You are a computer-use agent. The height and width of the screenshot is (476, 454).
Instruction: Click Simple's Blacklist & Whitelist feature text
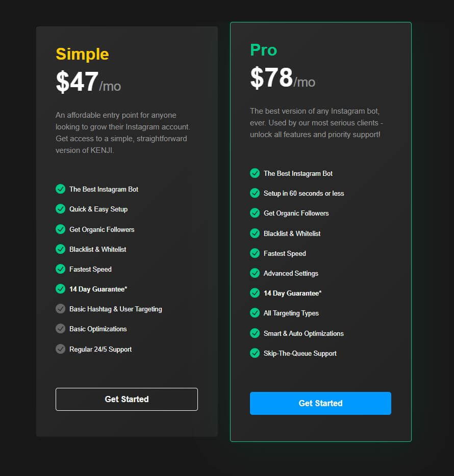click(97, 249)
